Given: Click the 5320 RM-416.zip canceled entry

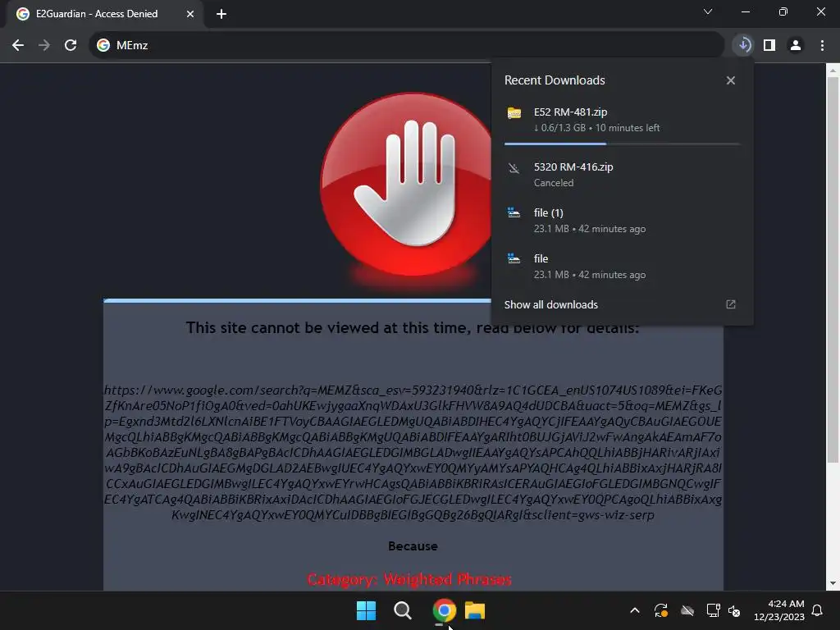Looking at the screenshot, I should [x=622, y=175].
